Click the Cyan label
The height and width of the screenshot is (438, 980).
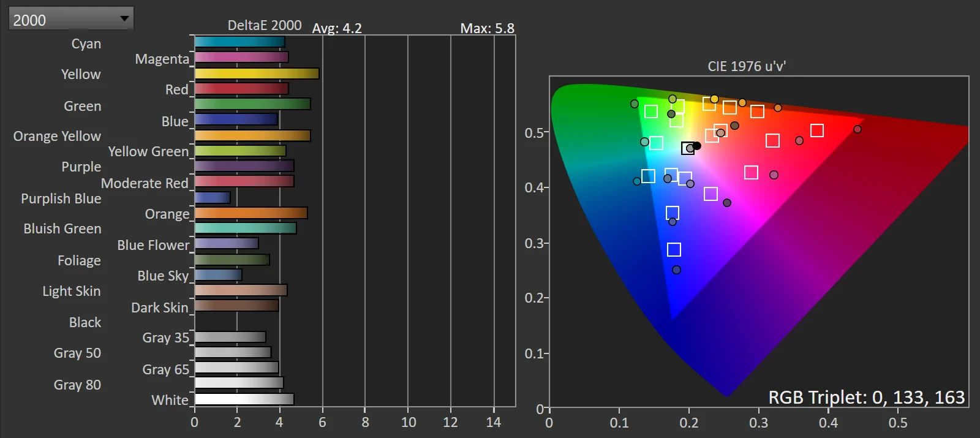click(86, 43)
